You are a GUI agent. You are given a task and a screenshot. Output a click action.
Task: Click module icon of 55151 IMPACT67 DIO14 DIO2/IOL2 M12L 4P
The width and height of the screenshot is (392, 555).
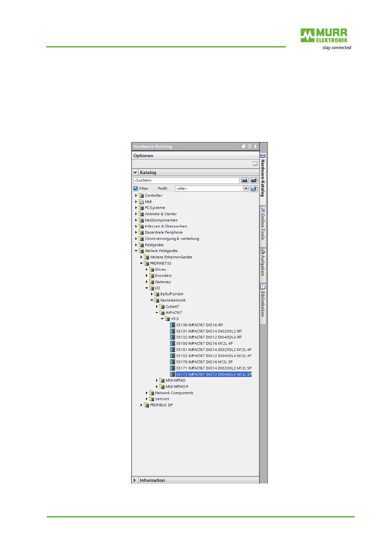pyautogui.click(x=172, y=350)
